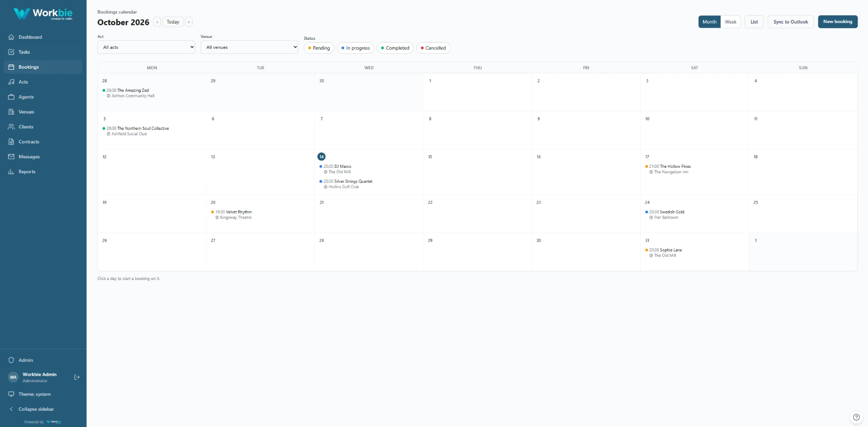This screenshot has width=868, height=427.
Task: Select day 27 cell
Action: [x=260, y=252]
